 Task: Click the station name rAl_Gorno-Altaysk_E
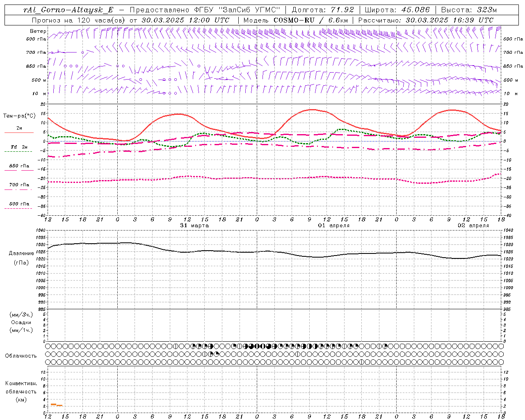pos(68,10)
